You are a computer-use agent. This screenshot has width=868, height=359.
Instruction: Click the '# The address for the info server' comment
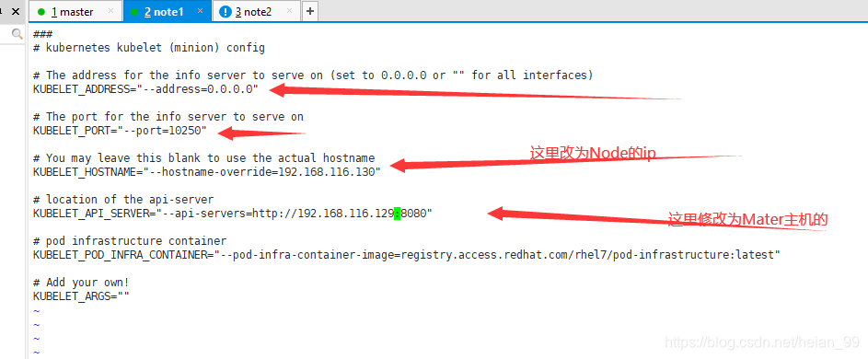point(313,75)
